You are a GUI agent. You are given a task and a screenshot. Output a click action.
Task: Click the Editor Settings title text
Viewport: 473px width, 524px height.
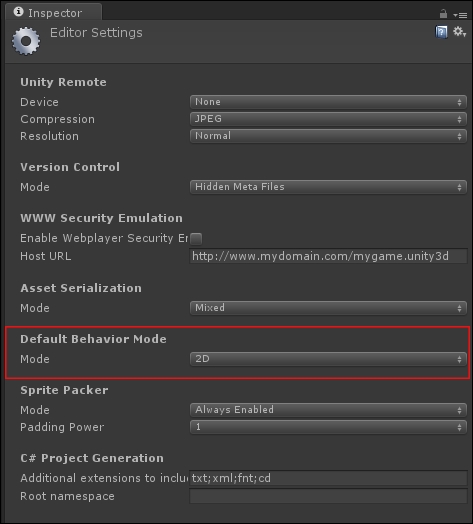point(96,33)
